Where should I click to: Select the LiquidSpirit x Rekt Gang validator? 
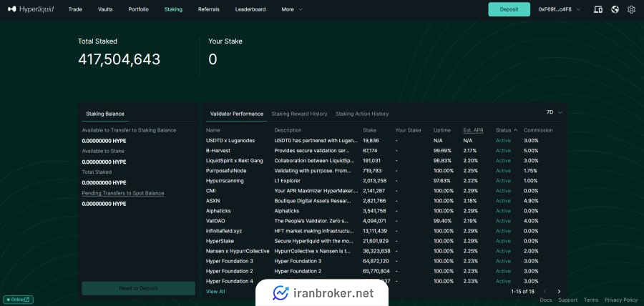pyautogui.click(x=234, y=161)
